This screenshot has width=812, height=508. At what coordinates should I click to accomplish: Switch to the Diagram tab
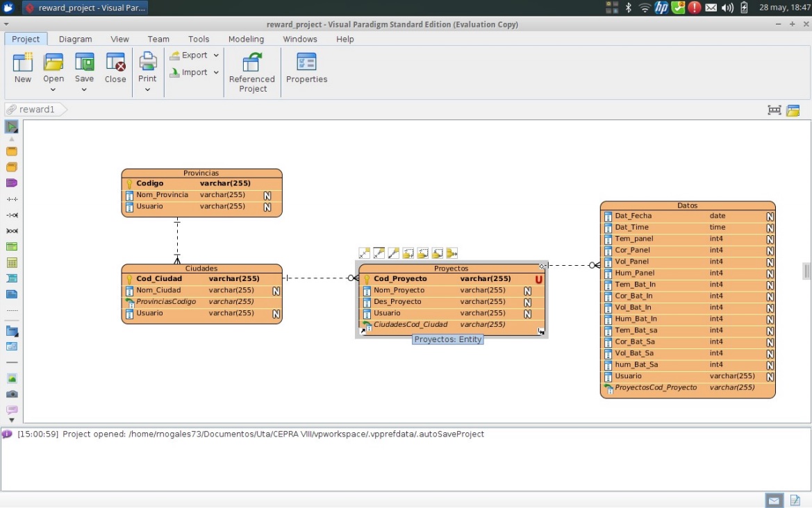point(75,40)
